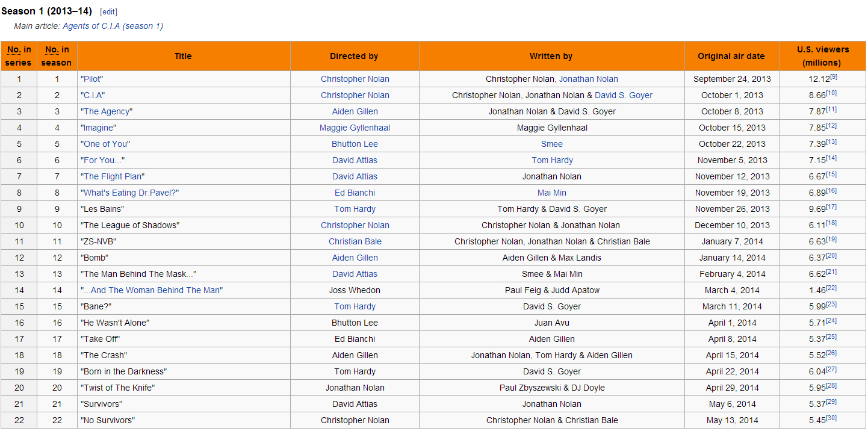
Task: Click Tom Hardy writer link in For You row
Action: tap(552, 160)
